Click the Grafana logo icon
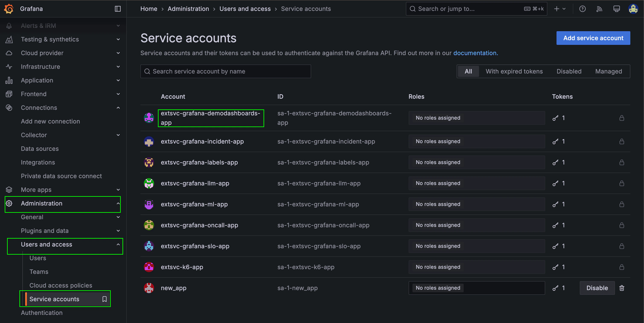This screenshot has height=323, width=644. (x=9, y=9)
